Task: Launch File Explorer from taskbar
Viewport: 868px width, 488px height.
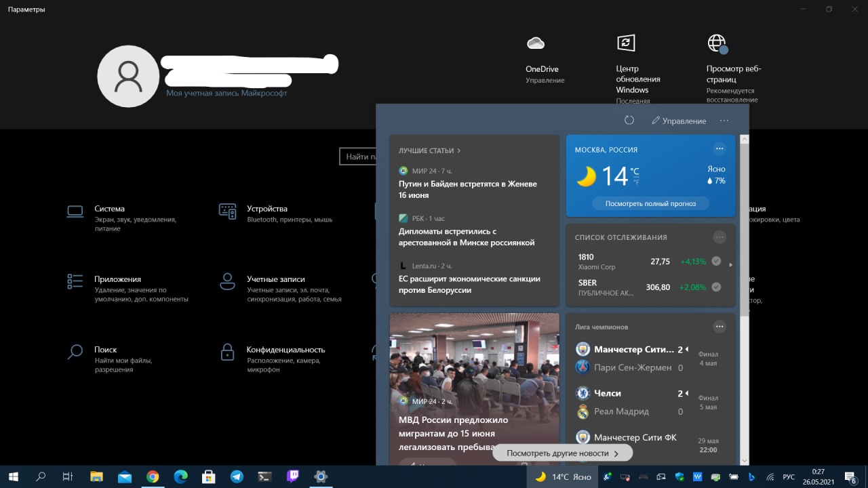Action: point(96,476)
